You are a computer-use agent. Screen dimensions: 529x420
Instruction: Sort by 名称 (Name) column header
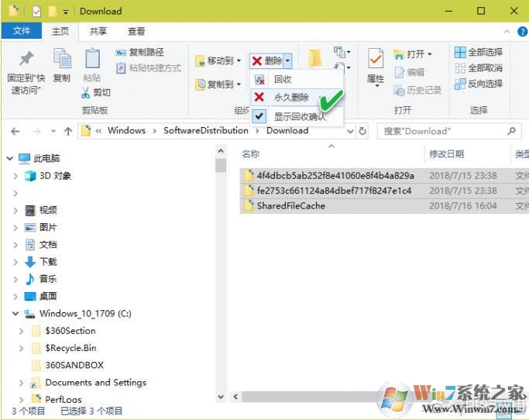click(x=251, y=154)
